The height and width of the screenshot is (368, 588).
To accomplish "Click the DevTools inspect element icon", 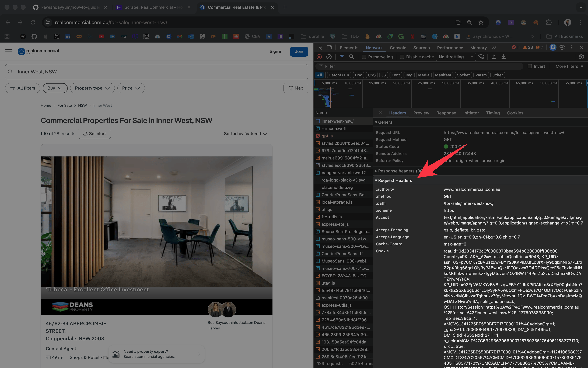I will click(x=319, y=47).
